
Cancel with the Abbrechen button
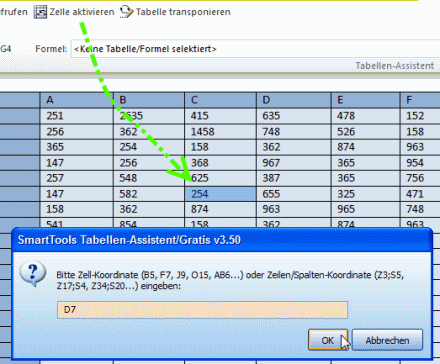tap(387, 340)
